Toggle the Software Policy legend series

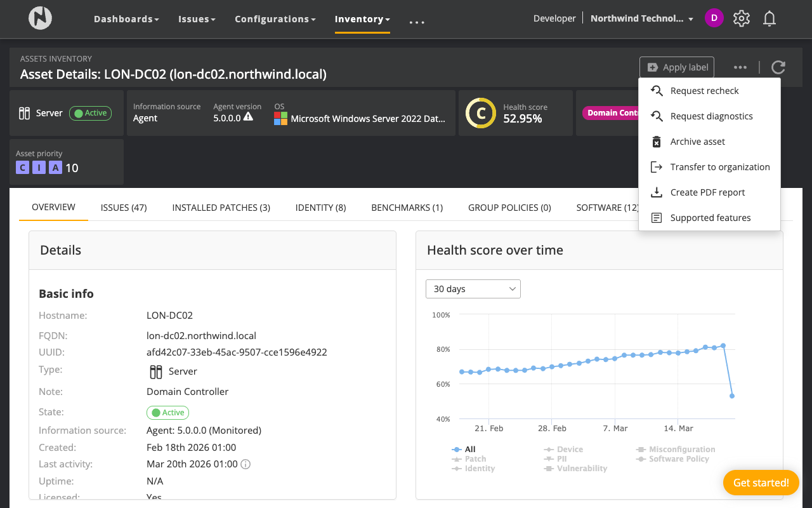(672, 458)
